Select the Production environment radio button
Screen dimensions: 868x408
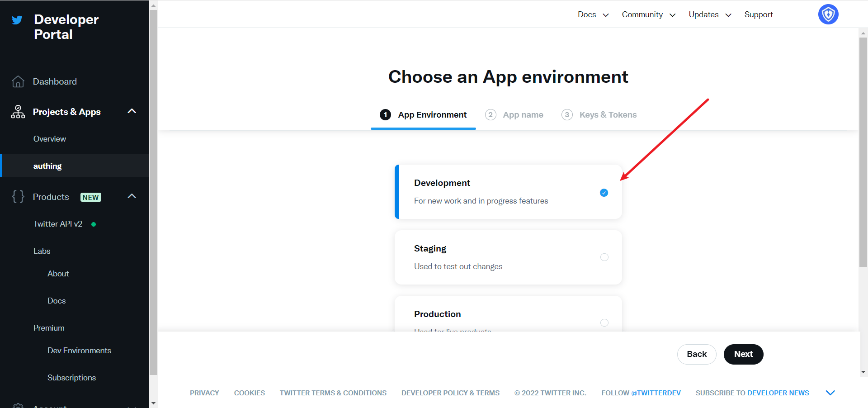pyautogui.click(x=604, y=323)
